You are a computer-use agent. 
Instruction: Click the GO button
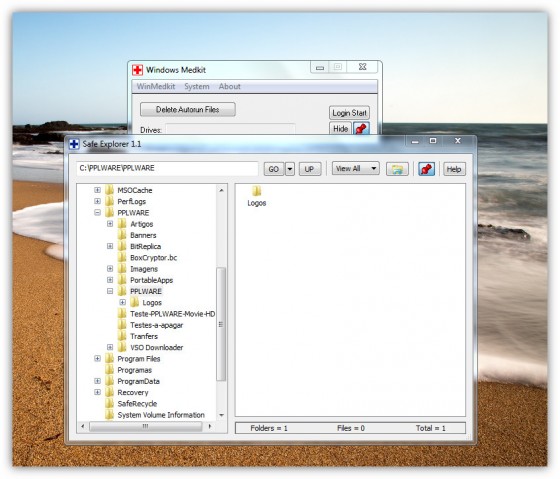[274, 169]
